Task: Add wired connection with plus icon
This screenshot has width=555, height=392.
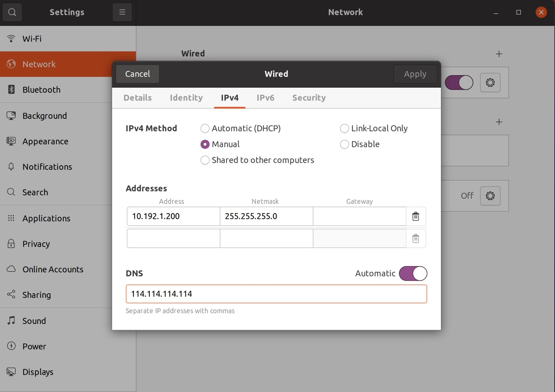Action: point(499,54)
